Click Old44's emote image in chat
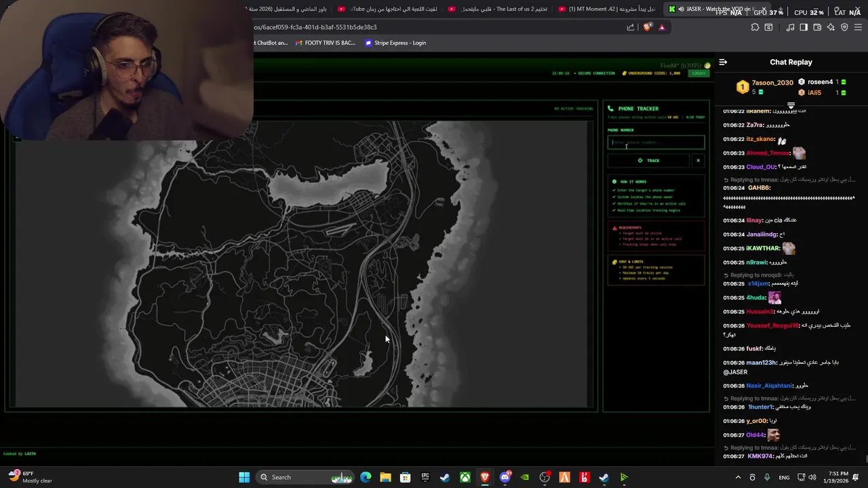 pyautogui.click(x=773, y=435)
